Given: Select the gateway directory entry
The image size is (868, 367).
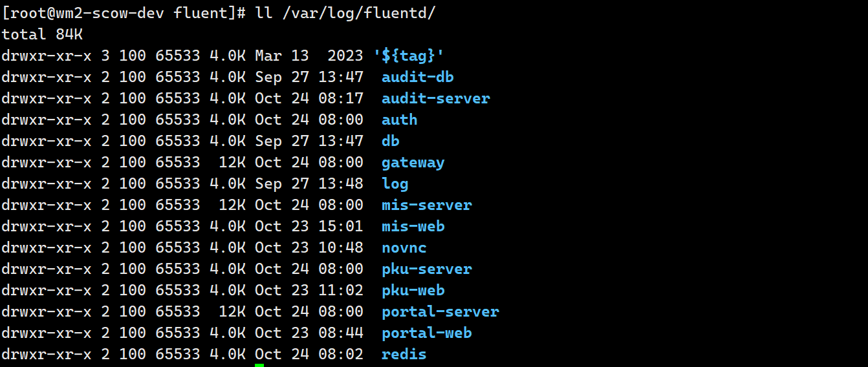Looking at the screenshot, I should (413, 163).
